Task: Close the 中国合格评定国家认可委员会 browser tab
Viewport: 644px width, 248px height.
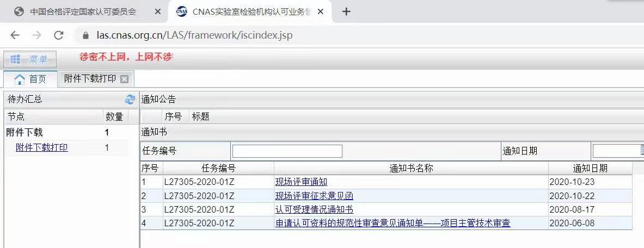Action: click(x=158, y=11)
